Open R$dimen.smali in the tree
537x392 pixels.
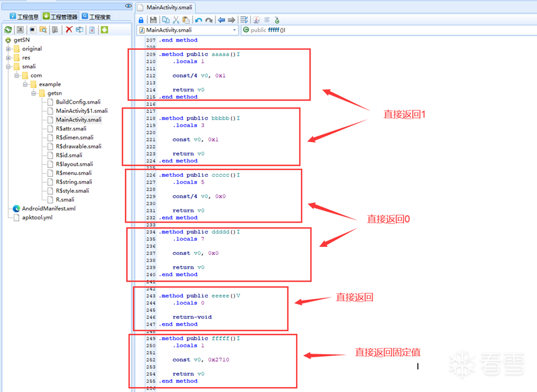coord(74,138)
